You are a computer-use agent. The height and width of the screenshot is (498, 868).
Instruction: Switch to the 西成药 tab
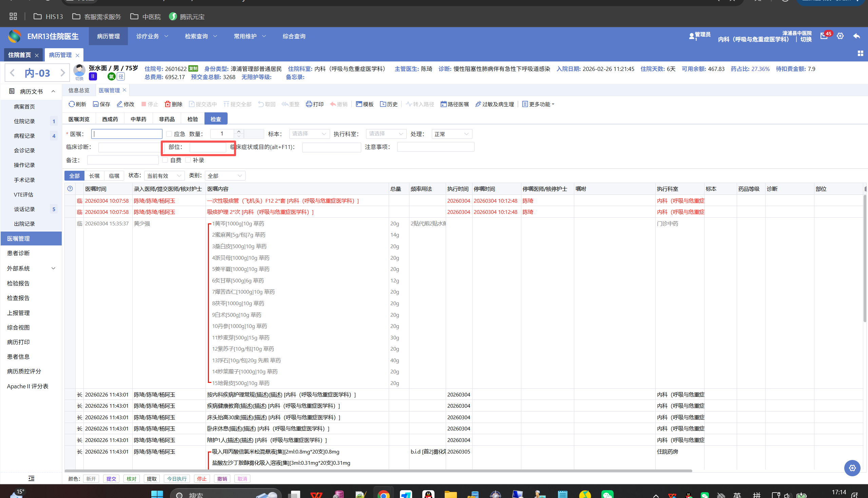point(110,119)
